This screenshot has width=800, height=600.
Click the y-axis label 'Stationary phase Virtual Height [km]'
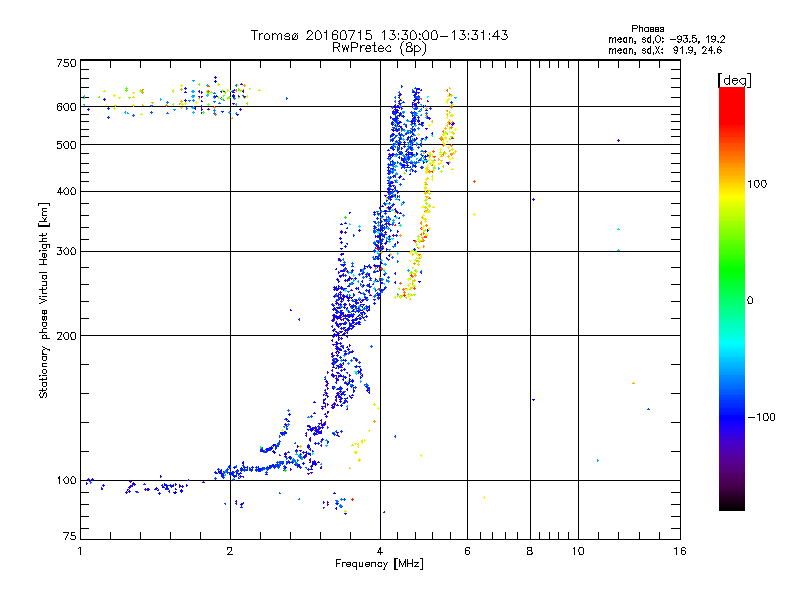tap(44, 300)
